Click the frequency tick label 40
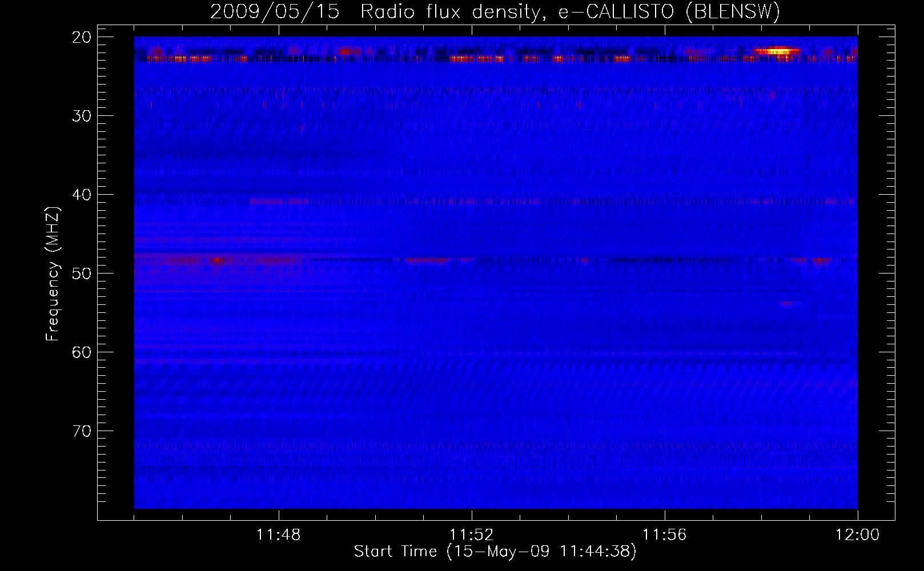The width and height of the screenshot is (924, 571). tap(82, 195)
